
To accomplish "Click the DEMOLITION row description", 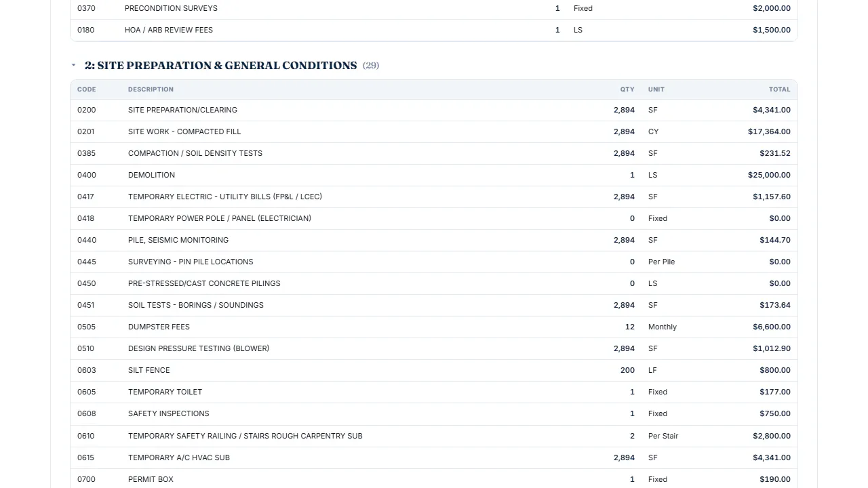I will click(151, 175).
